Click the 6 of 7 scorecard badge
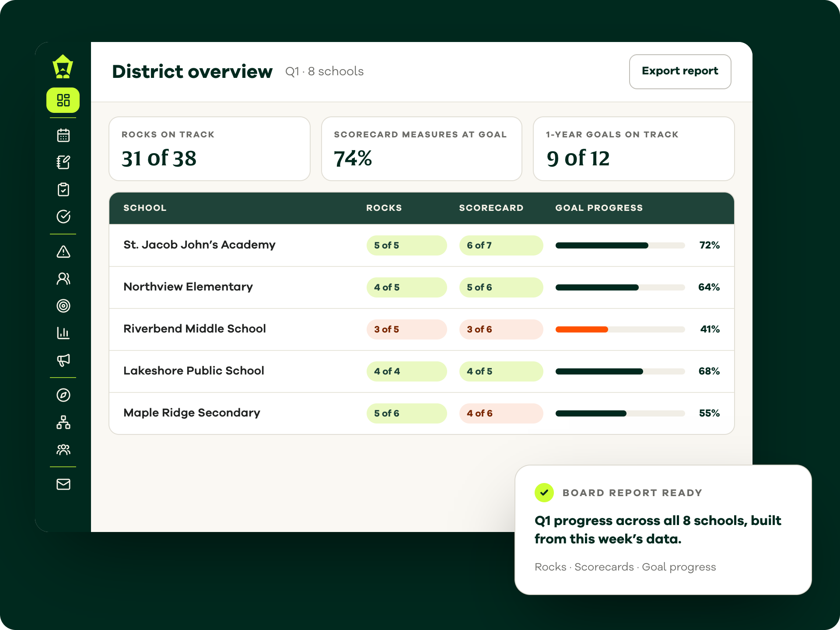840x630 pixels. 501,245
